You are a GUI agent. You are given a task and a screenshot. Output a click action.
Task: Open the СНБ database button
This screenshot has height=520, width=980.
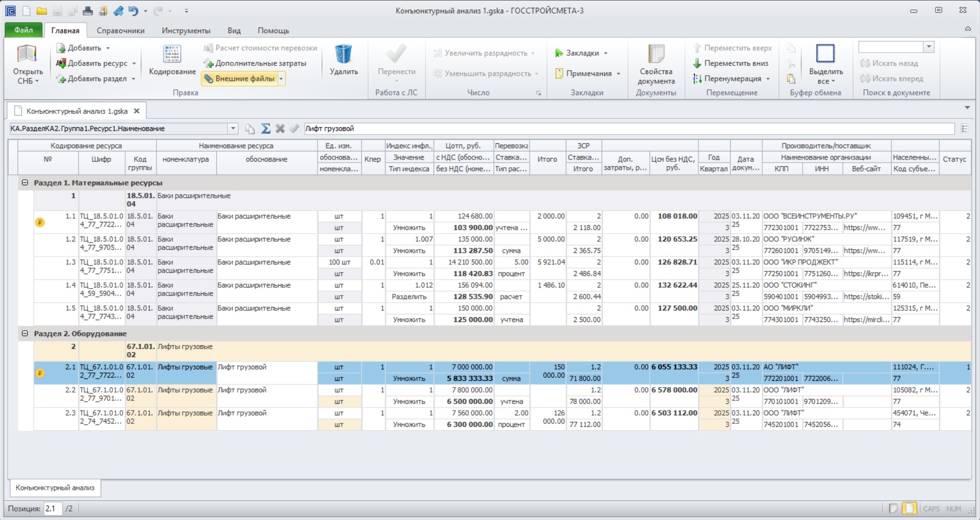coord(27,64)
